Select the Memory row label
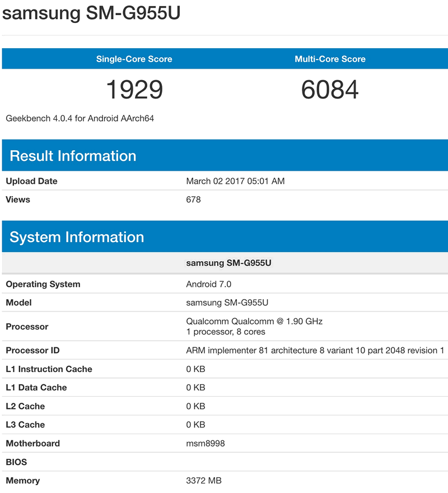 [x=23, y=481]
